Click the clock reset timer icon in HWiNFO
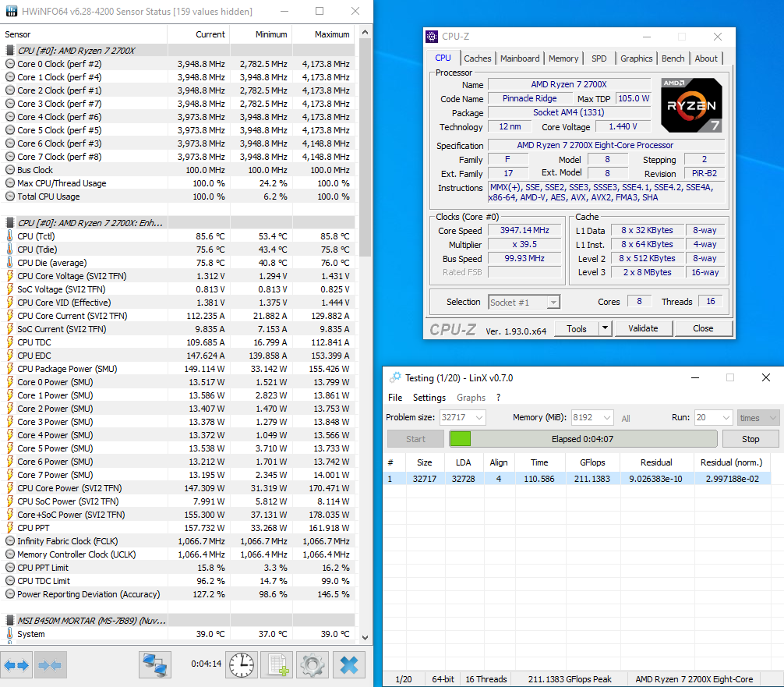Image resolution: width=784 pixels, height=687 pixels. pos(242,665)
